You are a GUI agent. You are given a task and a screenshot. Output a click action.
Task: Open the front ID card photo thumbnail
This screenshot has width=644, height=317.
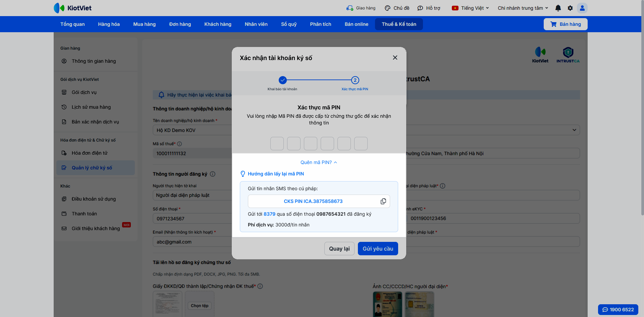[x=387, y=304]
